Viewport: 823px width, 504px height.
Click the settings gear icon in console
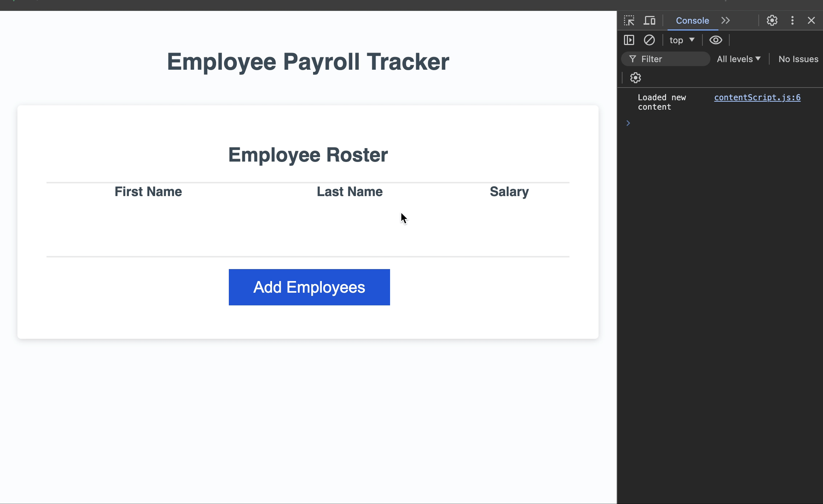tap(636, 78)
